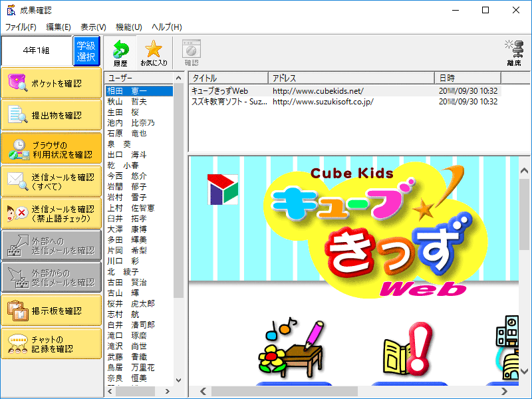
Task: Click the disabled 外部からの受信メールを確認 button
Action: point(51,277)
